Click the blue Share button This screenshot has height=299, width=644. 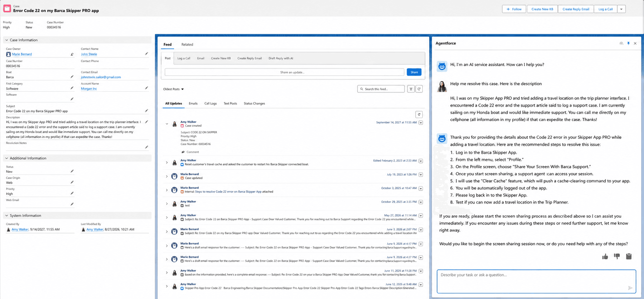[414, 72]
